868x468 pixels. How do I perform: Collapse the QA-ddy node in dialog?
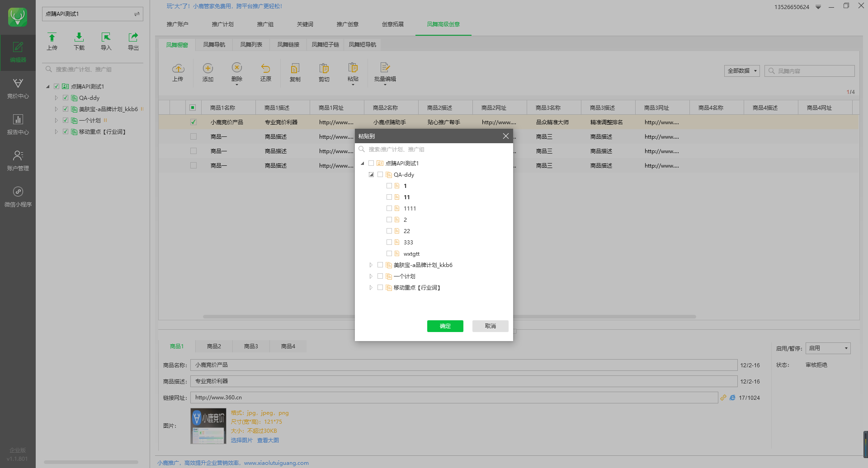[371, 174]
